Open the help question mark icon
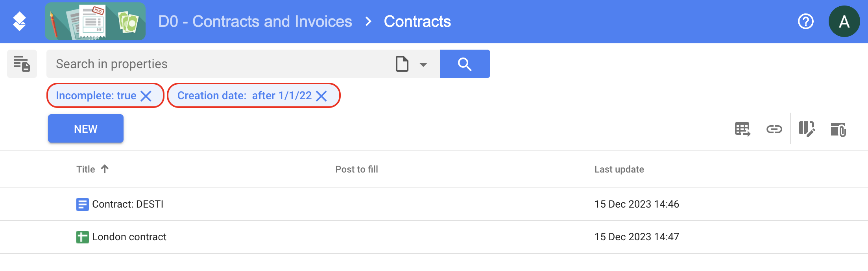 [805, 21]
